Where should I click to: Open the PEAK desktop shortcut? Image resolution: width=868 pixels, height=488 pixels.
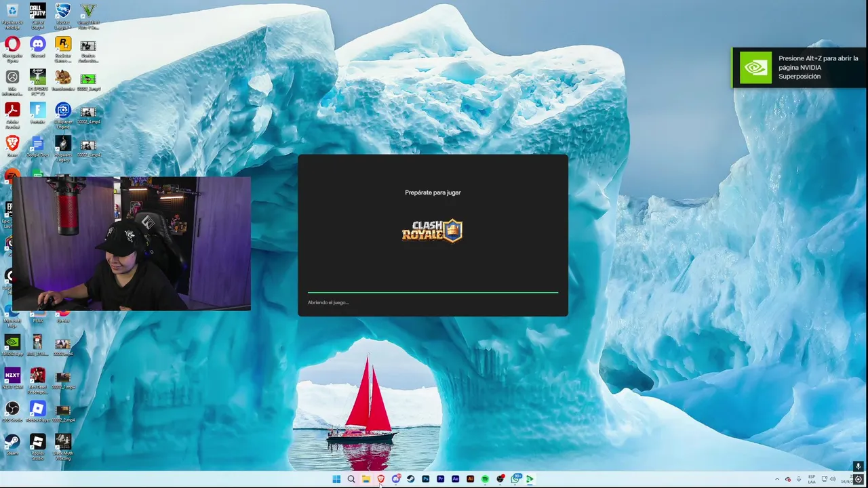(x=38, y=317)
